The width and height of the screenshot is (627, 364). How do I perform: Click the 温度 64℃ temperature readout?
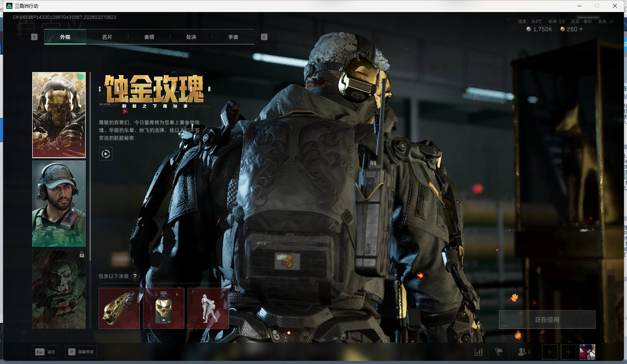[530, 21]
